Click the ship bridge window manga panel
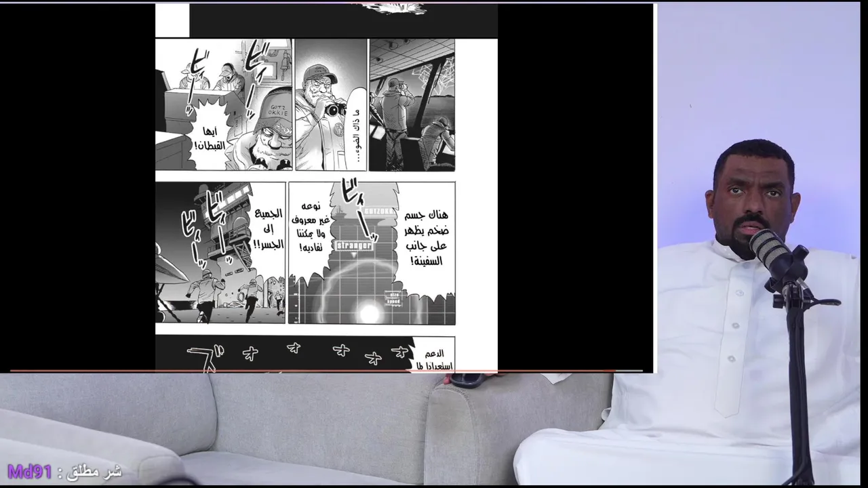The width and height of the screenshot is (868, 488). (x=412, y=104)
